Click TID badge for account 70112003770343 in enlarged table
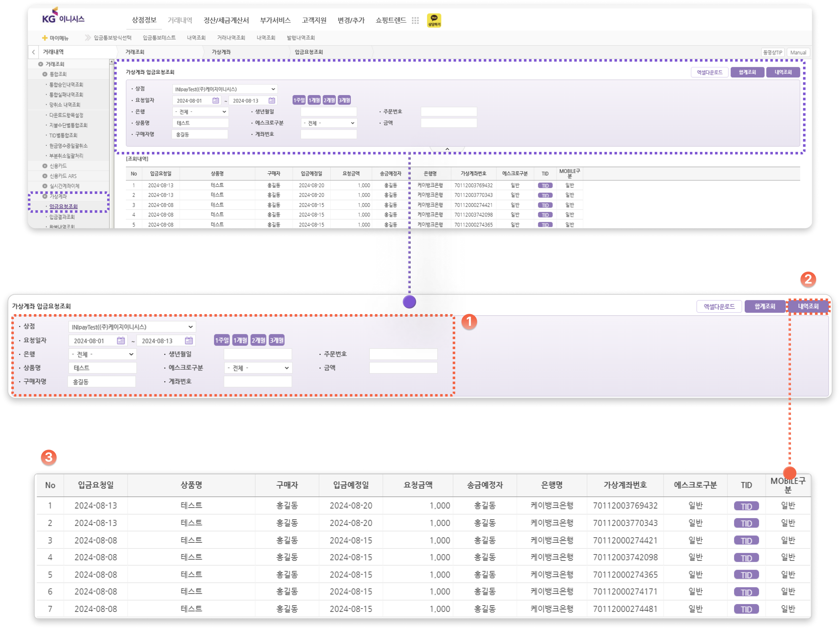Screen dimensions: 840x629 point(746,523)
